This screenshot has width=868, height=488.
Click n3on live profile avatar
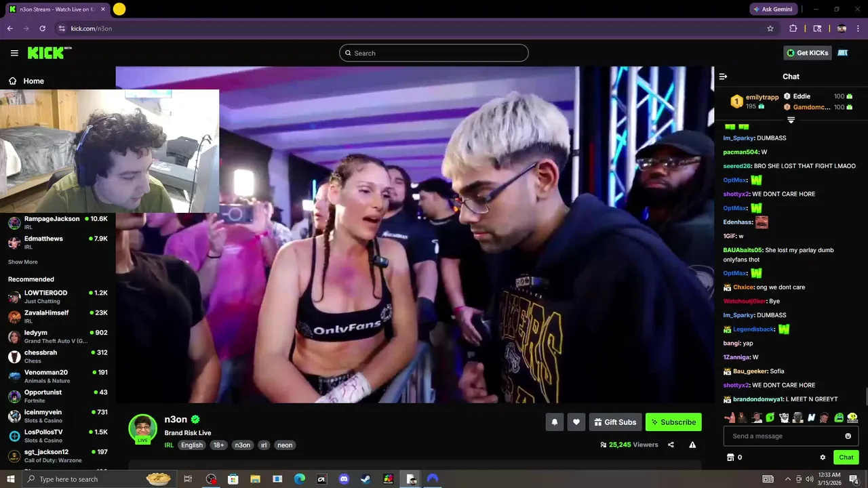(x=142, y=429)
